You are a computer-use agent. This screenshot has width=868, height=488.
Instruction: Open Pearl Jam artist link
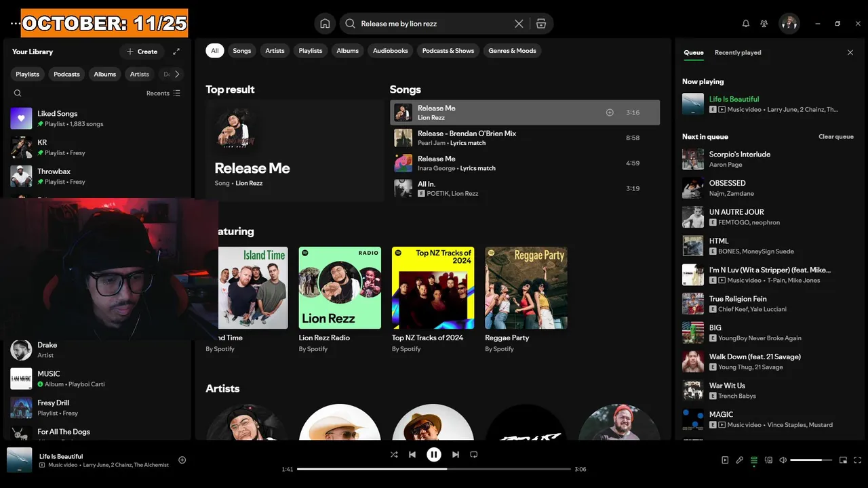[x=431, y=143]
